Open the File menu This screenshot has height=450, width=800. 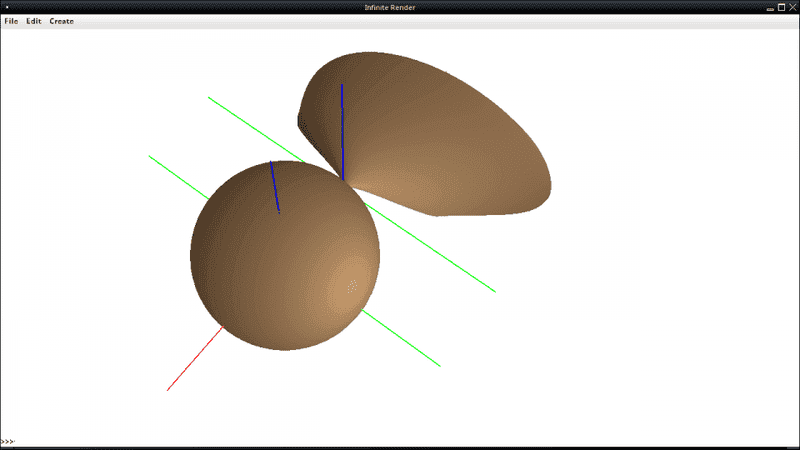tap(11, 21)
